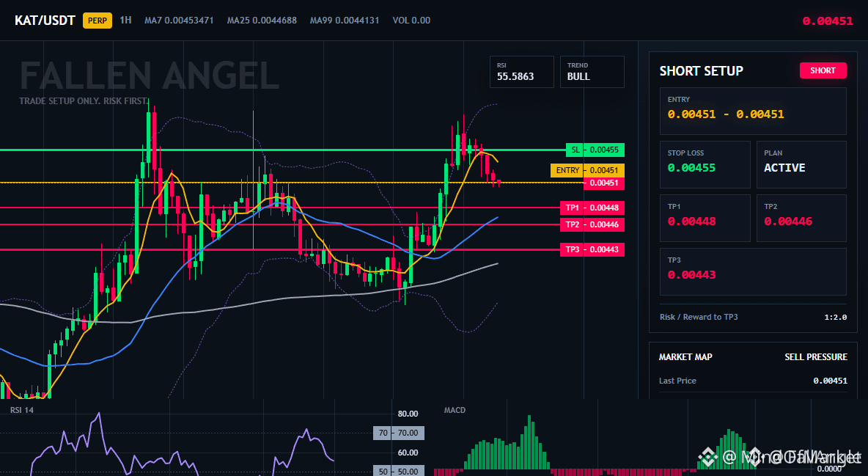Click the RSI 14 panel label
The height and width of the screenshot is (476, 868).
(x=22, y=410)
